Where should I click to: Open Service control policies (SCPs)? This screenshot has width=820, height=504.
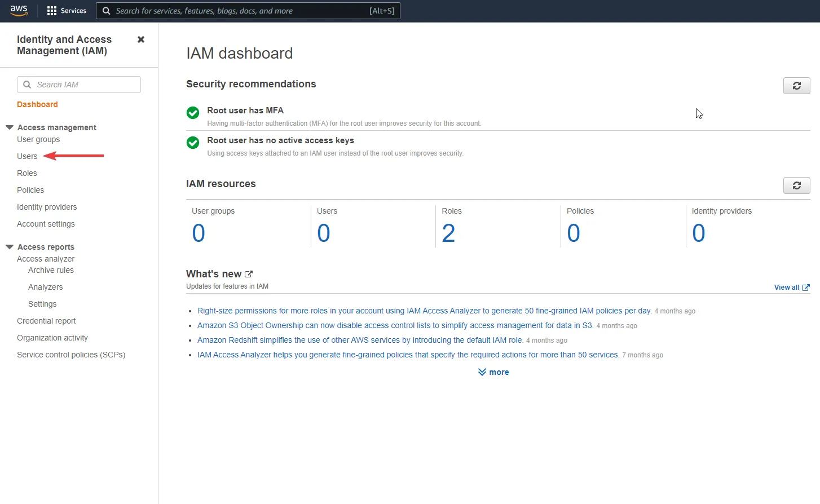(x=70, y=355)
